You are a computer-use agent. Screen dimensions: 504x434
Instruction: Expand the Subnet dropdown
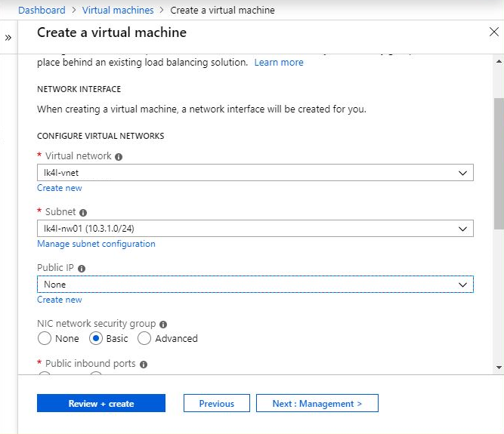click(x=255, y=229)
